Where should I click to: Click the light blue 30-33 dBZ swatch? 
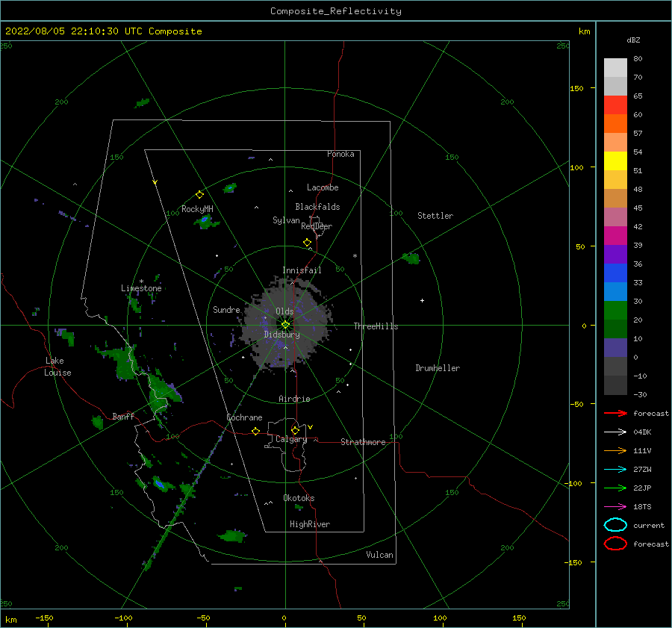tap(615, 292)
